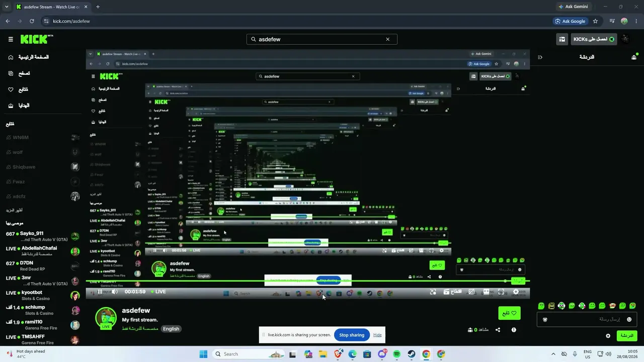Send the message with green الدردشة button

[627, 336]
